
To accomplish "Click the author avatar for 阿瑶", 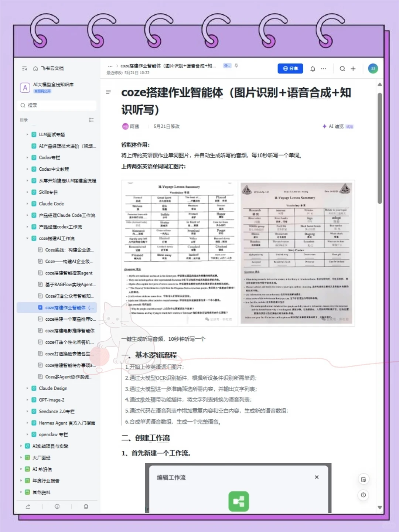I will pos(125,126).
